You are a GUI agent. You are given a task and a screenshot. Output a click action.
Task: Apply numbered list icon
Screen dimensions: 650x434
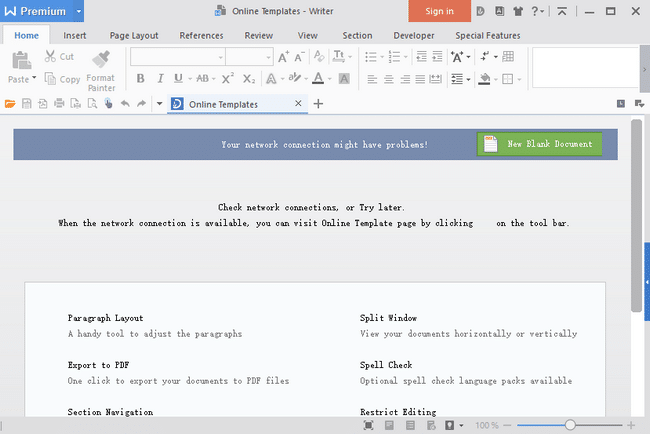pyautogui.click(x=394, y=57)
